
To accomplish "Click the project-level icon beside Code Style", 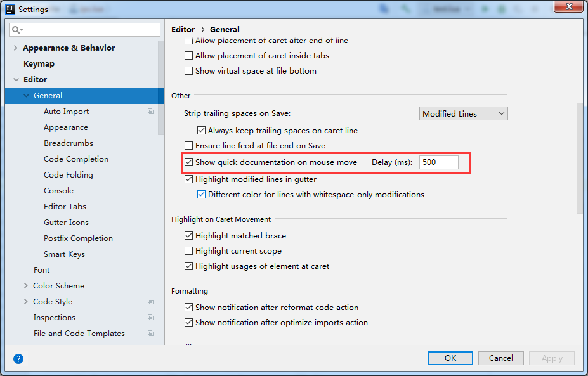I will 150,302.
